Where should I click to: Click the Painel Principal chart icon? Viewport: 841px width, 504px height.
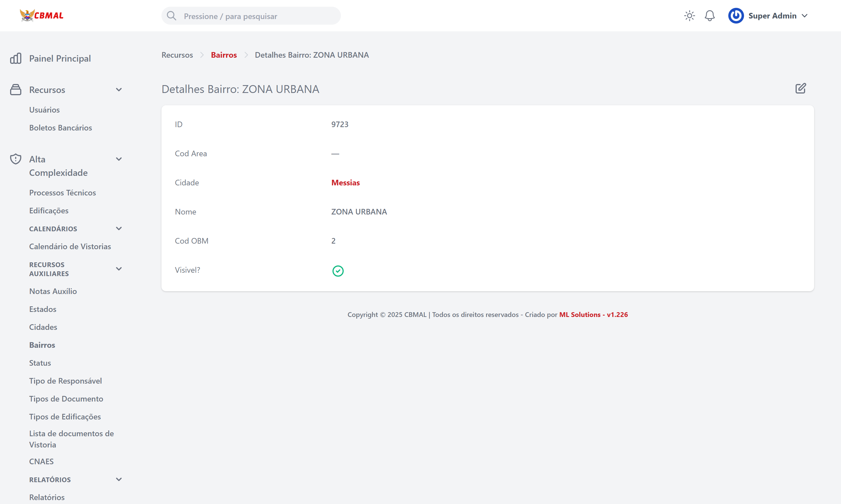[x=16, y=59]
